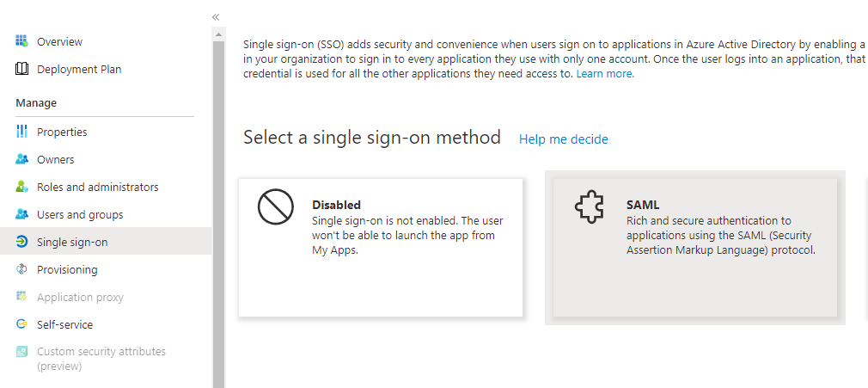Click the Deployment Plan book icon
Viewport: 868px width, 388px height.
[x=21, y=69]
